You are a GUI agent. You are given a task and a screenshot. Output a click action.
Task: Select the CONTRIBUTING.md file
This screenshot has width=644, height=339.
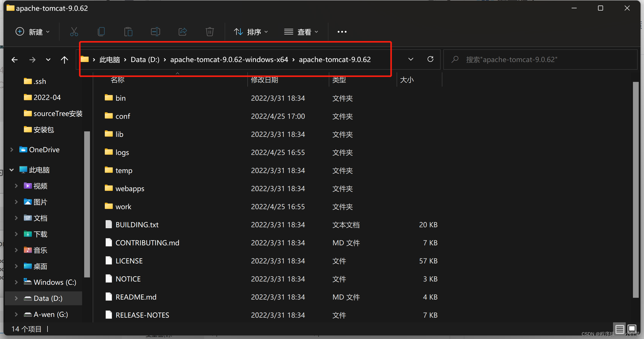pyautogui.click(x=271, y=243)
